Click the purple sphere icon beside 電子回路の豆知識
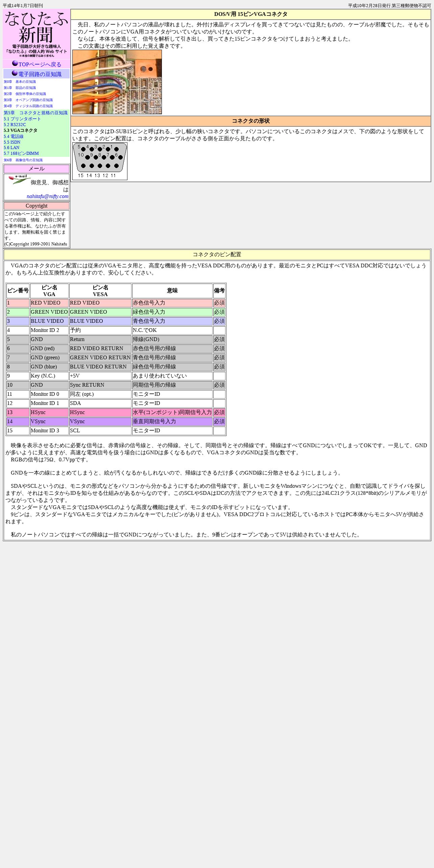Image resolution: width=434 pixels, height=868 pixels. point(15,73)
